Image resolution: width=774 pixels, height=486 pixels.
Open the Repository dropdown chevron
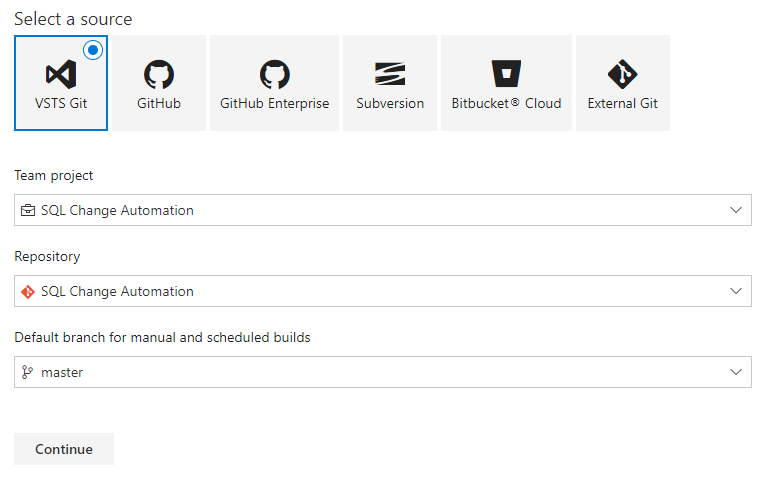736,291
